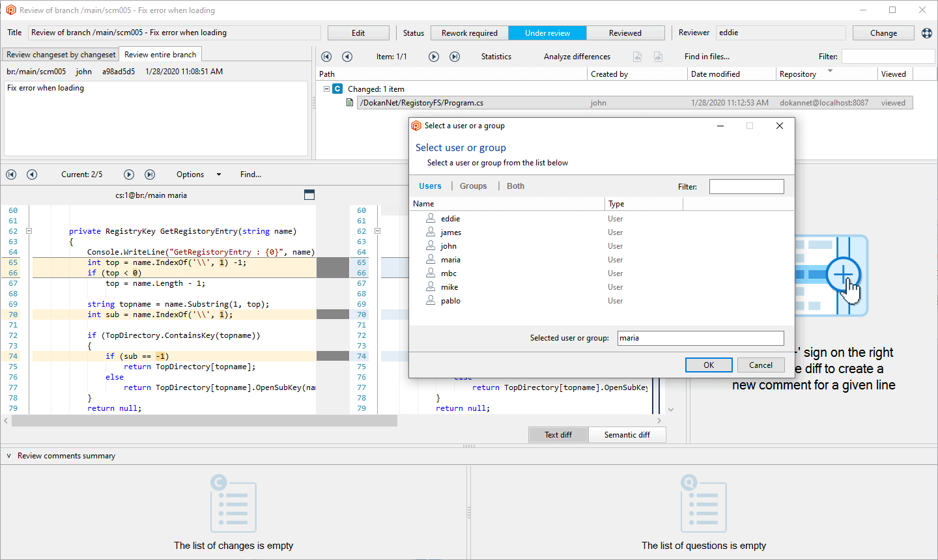Open the Options menu in diff toolbar
The width and height of the screenshot is (938, 560).
(190, 175)
